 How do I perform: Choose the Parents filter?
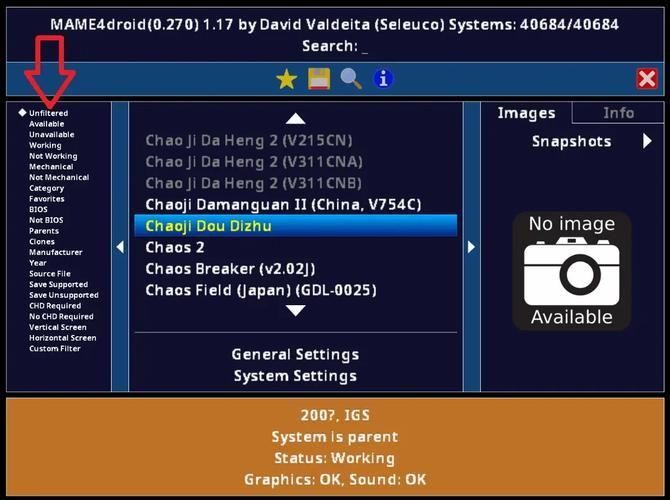coord(44,231)
